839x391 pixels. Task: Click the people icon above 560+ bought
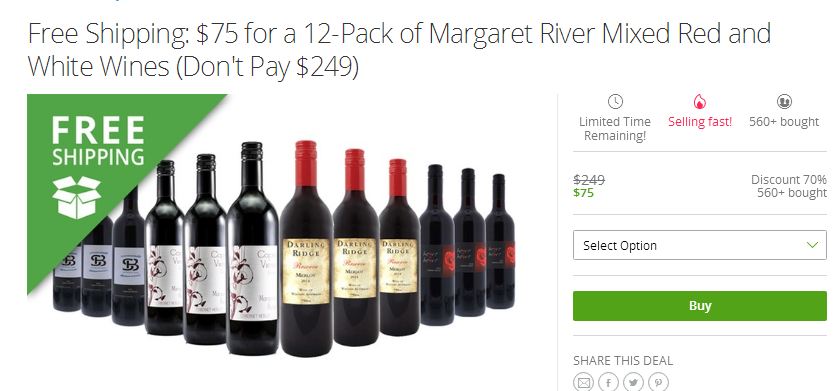[x=784, y=101]
